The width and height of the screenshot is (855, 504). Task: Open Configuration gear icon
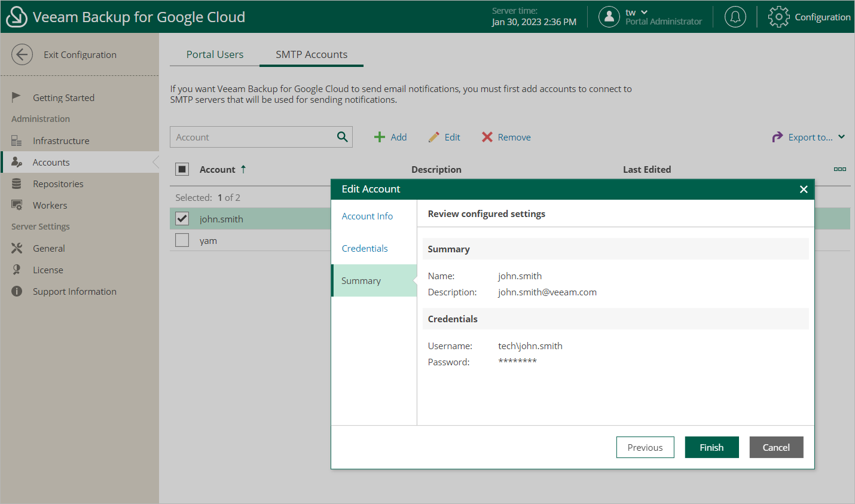778,17
